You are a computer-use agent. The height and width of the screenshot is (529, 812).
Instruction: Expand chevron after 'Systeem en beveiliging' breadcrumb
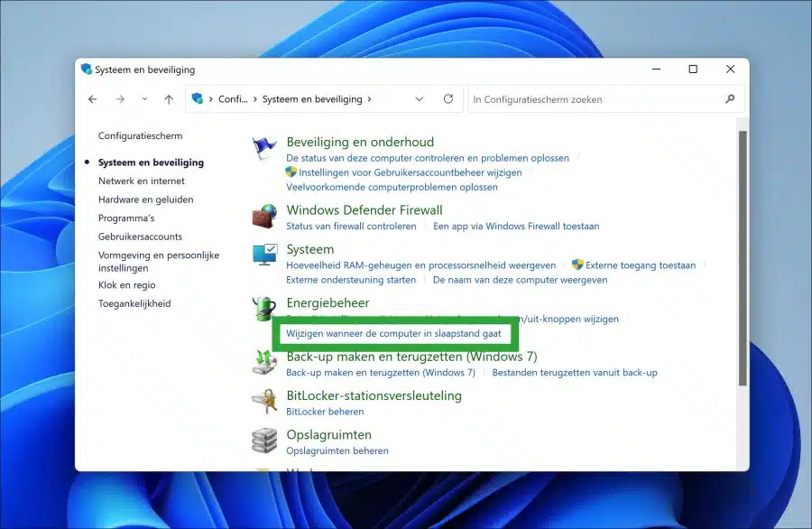[369, 99]
